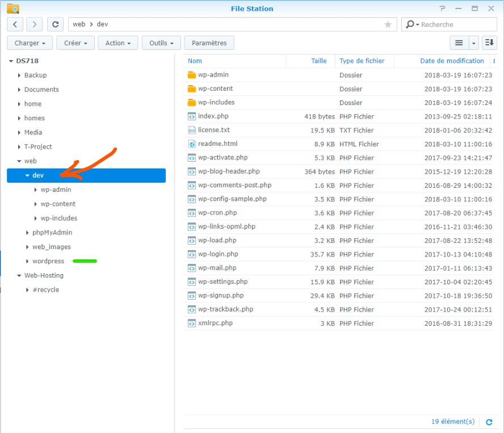Click the File Station app icon

tap(13, 9)
